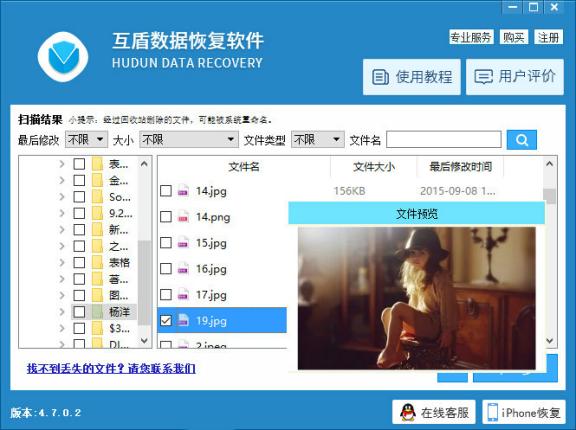
Task: Click the folder icon beside $3...
Action: [97, 328]
